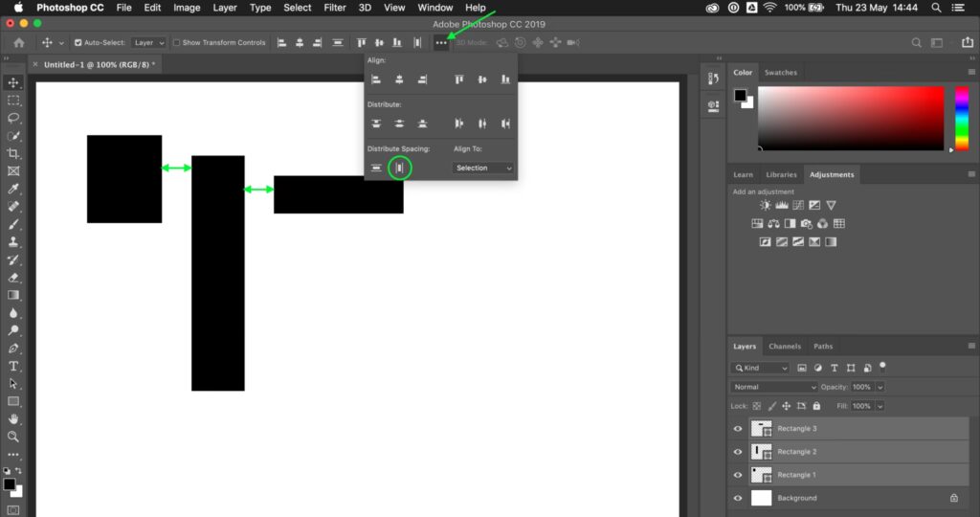Click the Brightness/Contrast adjustment icon
The image size is (980, 517).
point(765,205)
